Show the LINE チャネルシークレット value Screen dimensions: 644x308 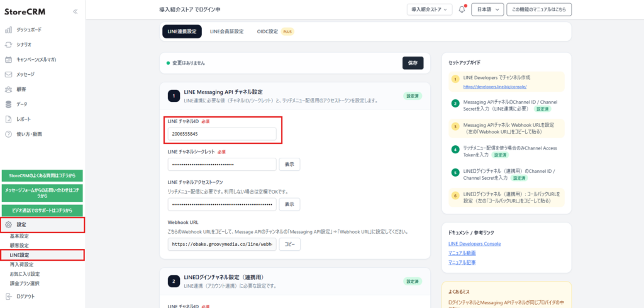(x=289, y=165)
